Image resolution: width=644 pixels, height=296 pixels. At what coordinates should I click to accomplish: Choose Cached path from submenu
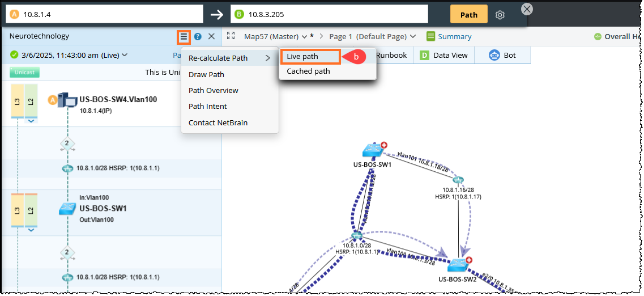(308, 71)
